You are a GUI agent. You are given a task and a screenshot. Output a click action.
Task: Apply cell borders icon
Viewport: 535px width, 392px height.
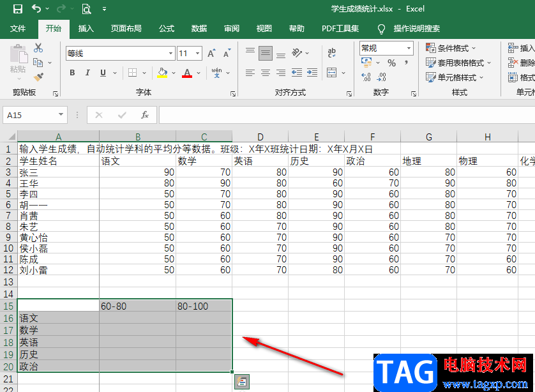tap(132, 73)
